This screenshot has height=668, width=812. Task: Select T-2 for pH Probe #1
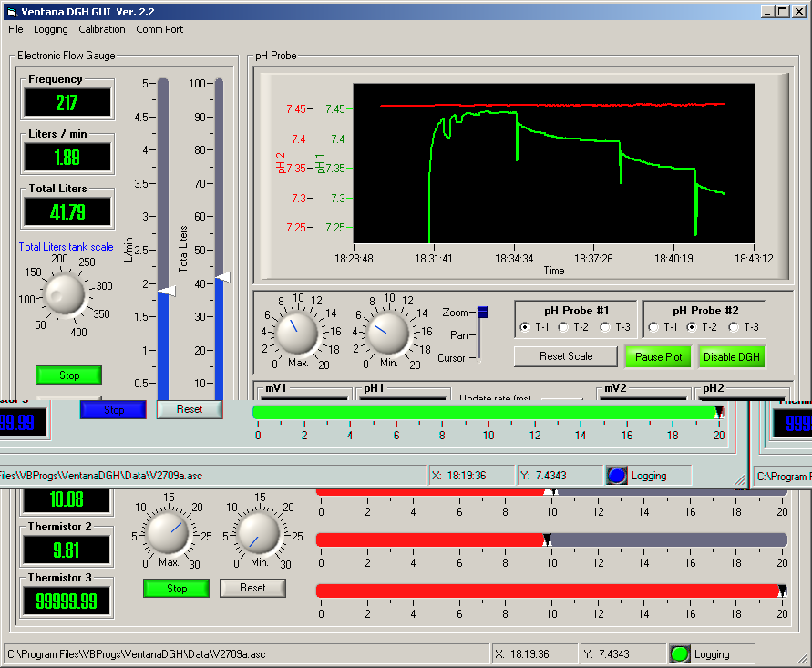point(563,327)
